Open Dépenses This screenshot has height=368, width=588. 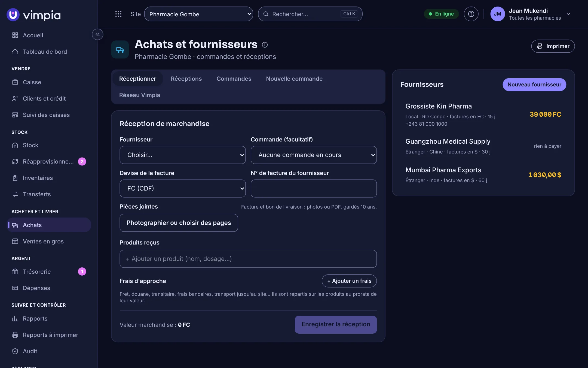point(49,288)
